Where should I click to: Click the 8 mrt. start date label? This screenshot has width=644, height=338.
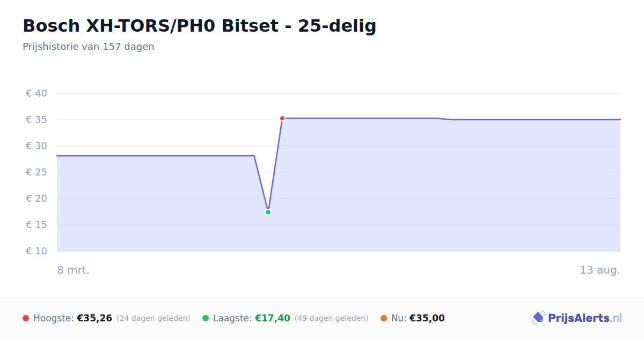pos(74,270)
